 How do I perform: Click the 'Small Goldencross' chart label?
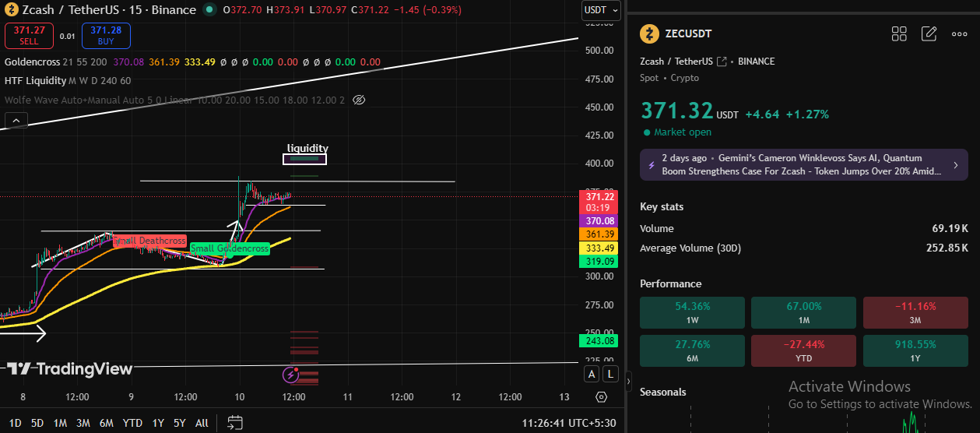tap(230, 248)
